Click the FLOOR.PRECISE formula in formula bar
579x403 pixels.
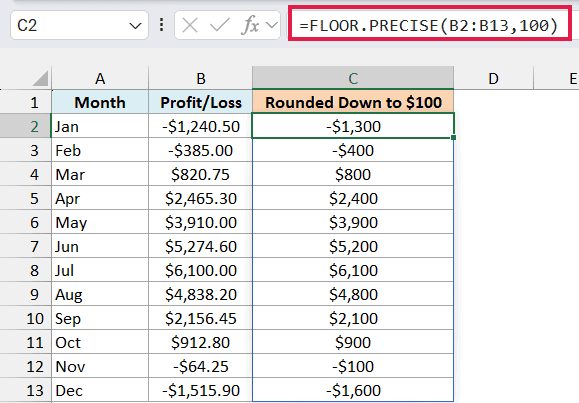click(x=429, y=25)
